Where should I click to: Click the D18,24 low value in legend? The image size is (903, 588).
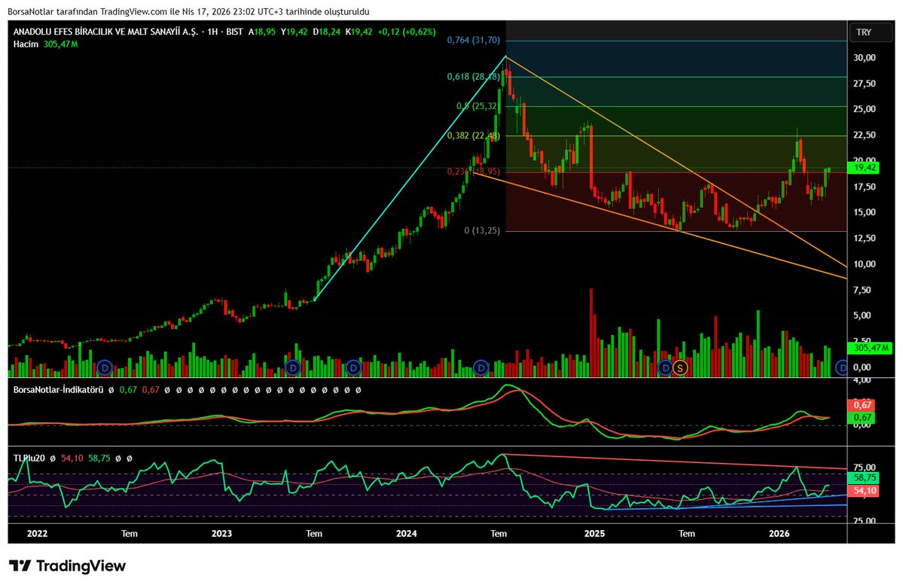pos(327,32)
